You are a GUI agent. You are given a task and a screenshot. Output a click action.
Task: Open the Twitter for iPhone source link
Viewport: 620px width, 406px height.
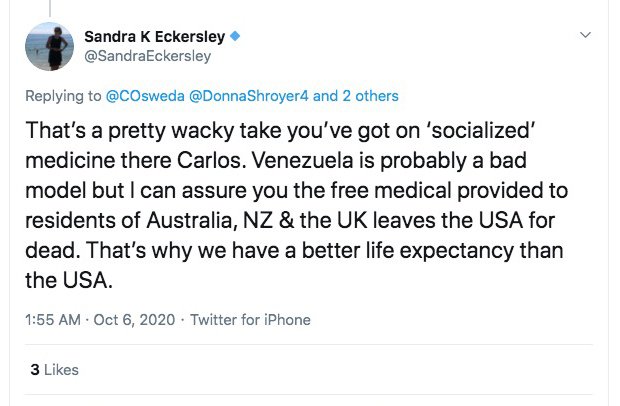pos(248,320)
